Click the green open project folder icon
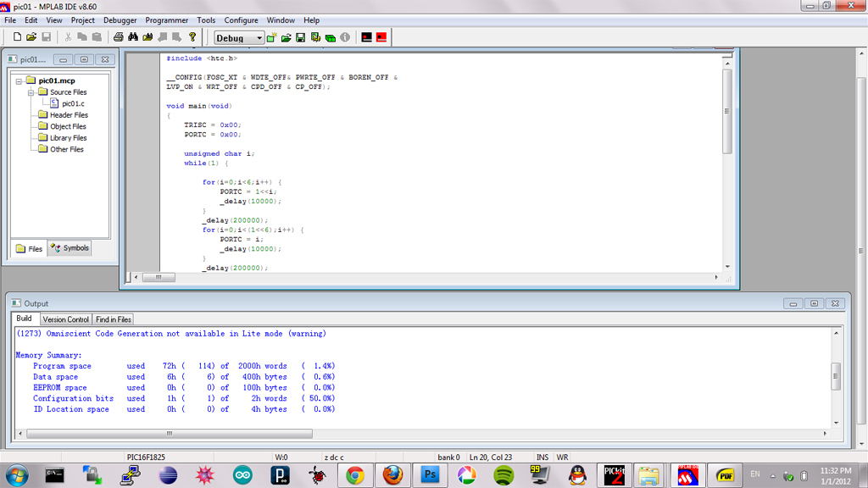The height and width of the screenshot is (488, 868). 287,37
